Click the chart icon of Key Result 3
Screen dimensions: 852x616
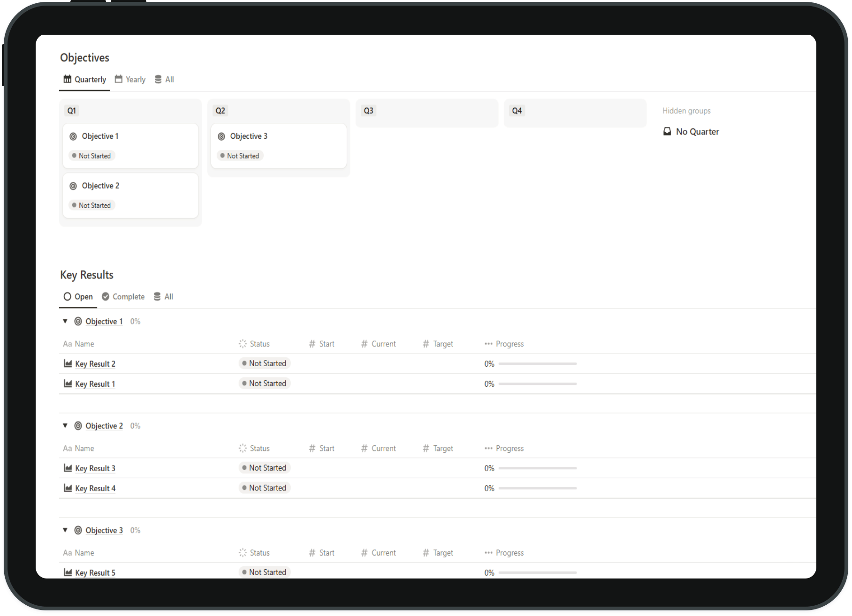68,468
